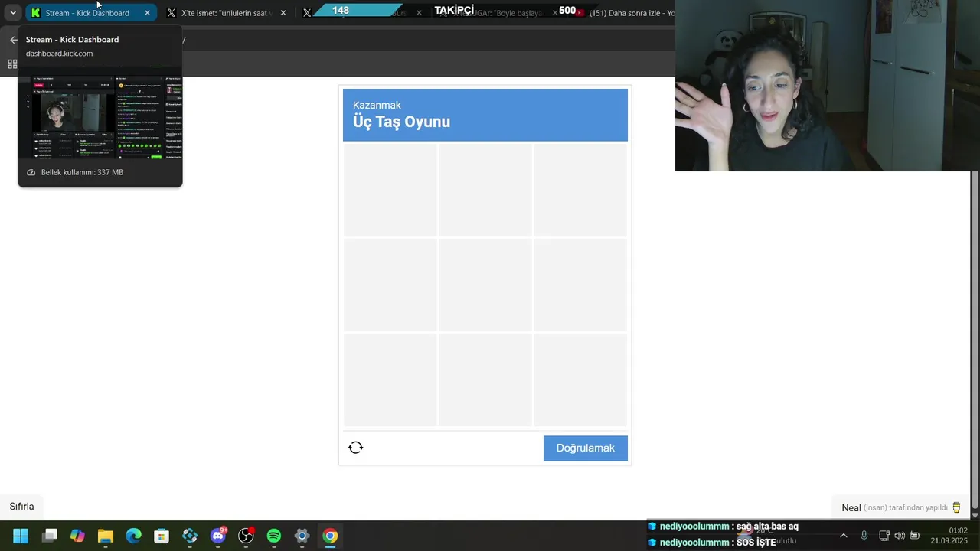980x551 pixels.
Task: Click the network icon in system tray
Action: (x=884, y=536)
